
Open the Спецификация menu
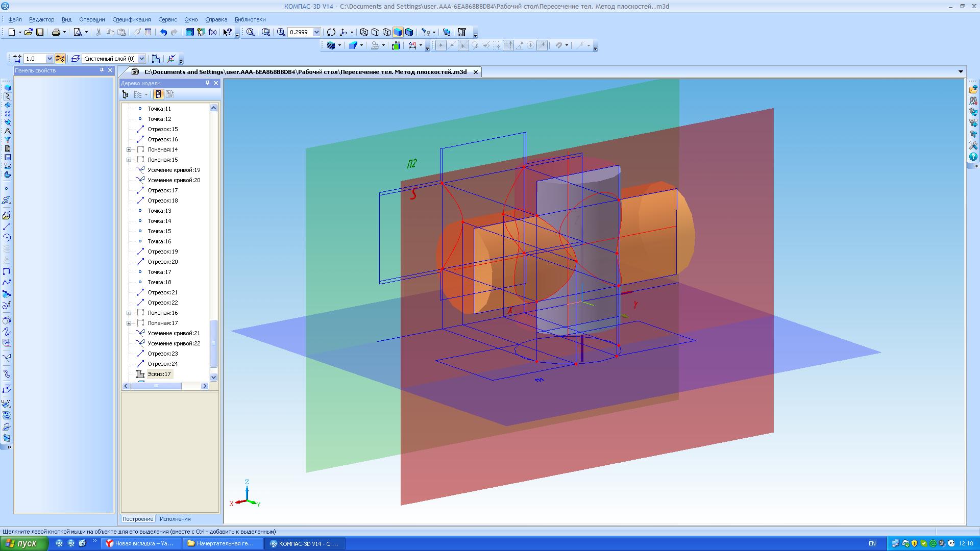pos(132,19)
